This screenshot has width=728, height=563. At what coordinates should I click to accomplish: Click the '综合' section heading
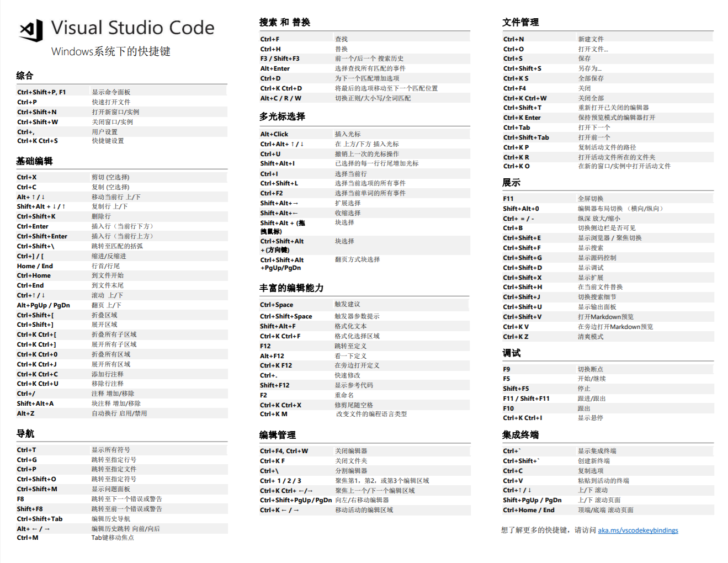25,76
